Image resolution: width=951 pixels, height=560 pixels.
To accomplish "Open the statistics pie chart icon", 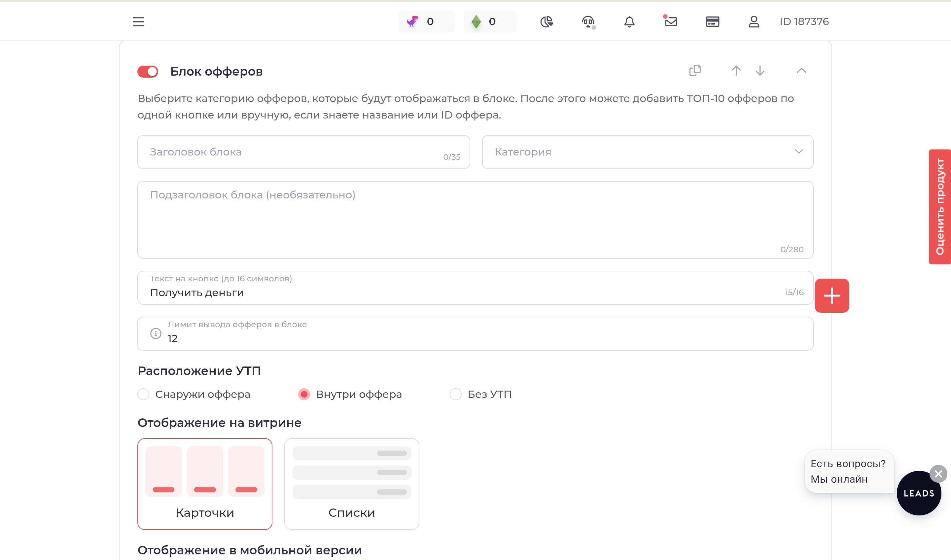I will point(546,22).
